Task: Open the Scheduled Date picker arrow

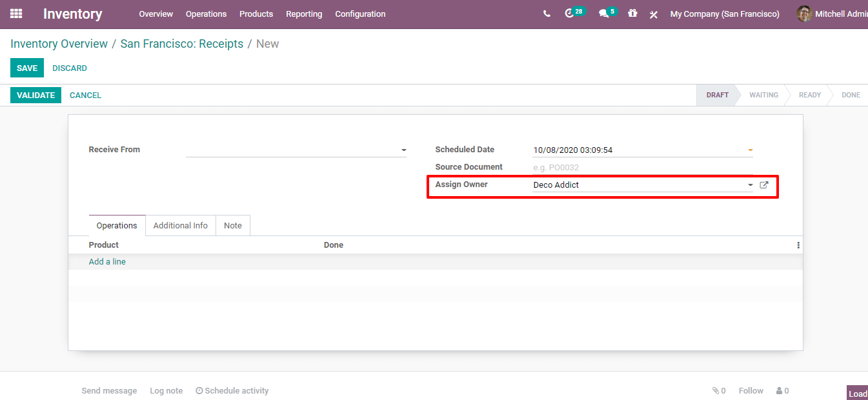Action: [750, 150]
